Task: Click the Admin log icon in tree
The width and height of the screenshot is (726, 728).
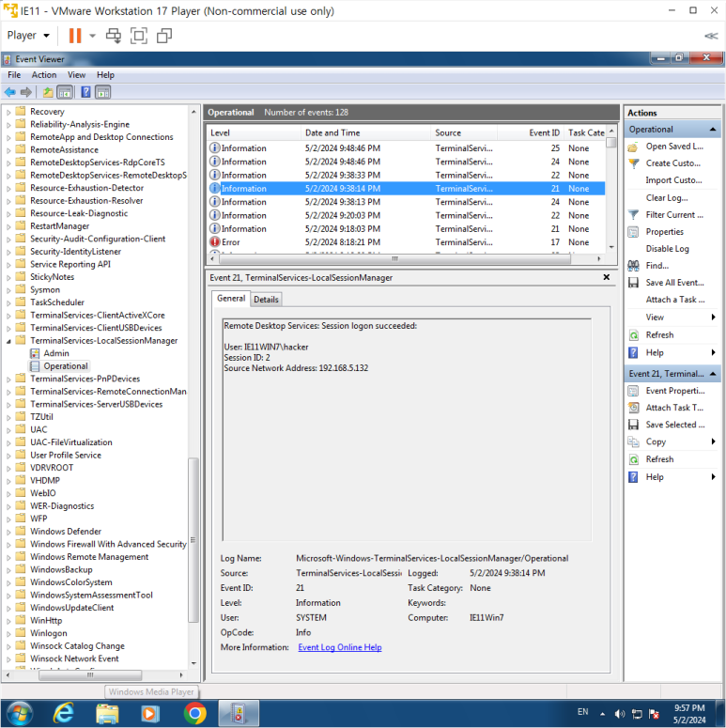Action: [35, 353]
